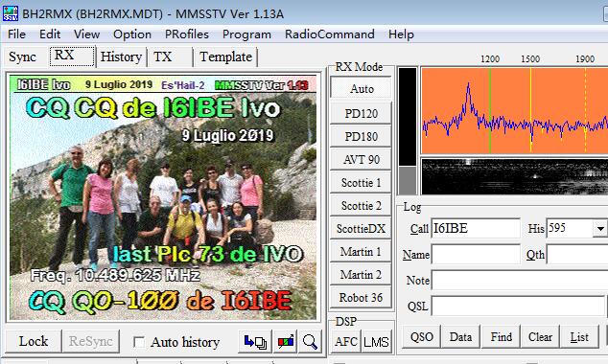Click the Call input field

[x=476, y=229]
